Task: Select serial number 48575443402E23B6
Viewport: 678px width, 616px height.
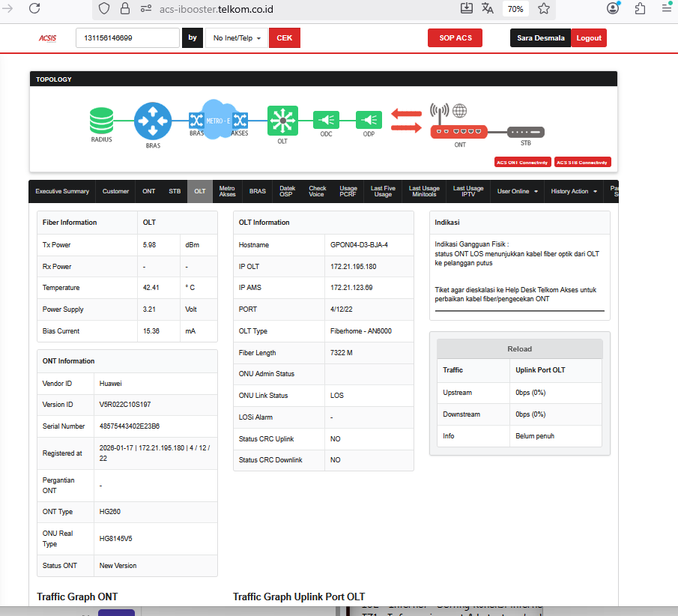Action: click(130, 426)
